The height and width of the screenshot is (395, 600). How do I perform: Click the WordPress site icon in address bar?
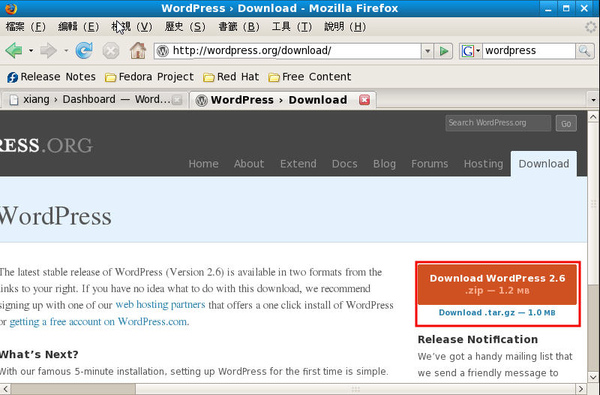coord(163,51)
